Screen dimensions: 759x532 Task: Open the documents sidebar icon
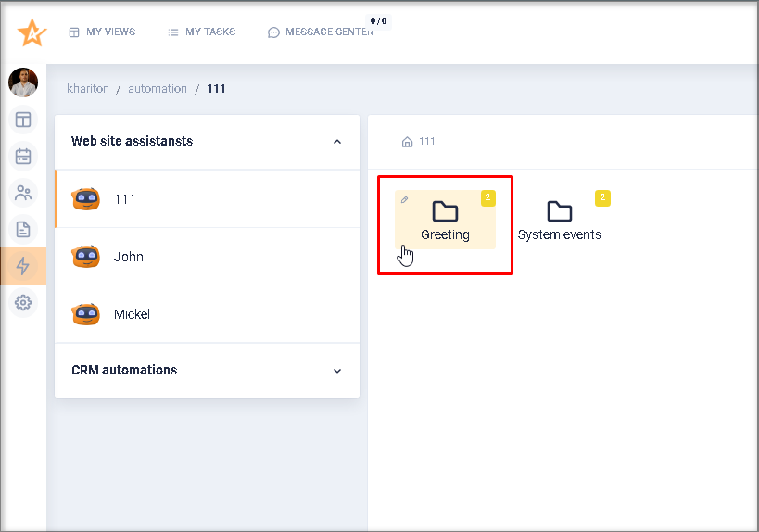click(x=23, y=230)
